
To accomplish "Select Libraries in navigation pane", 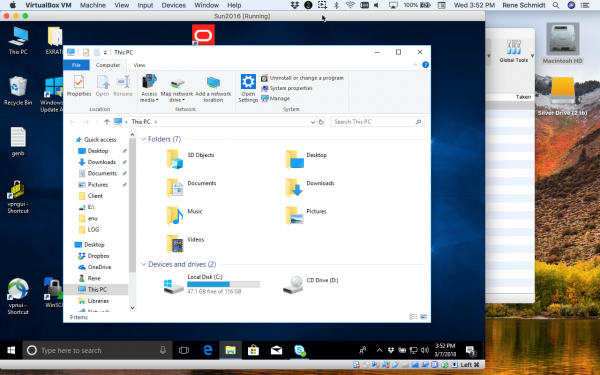I will 94,301.
